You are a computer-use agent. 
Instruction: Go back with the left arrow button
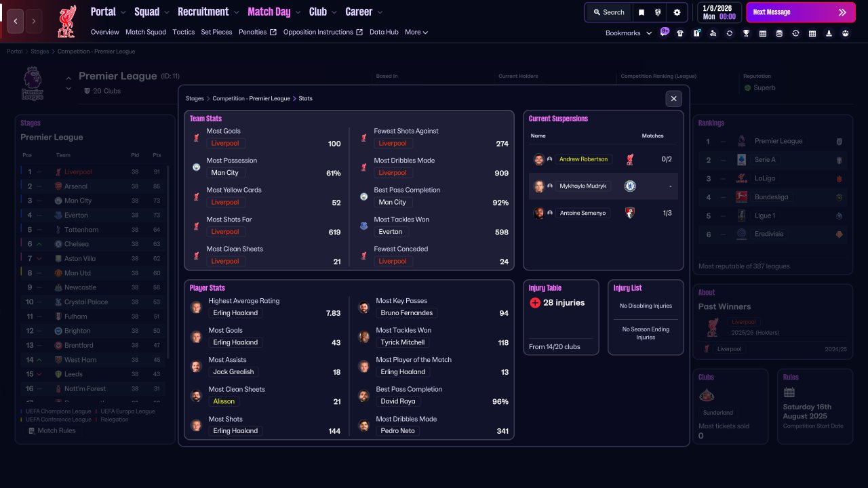tap(16, 21)
